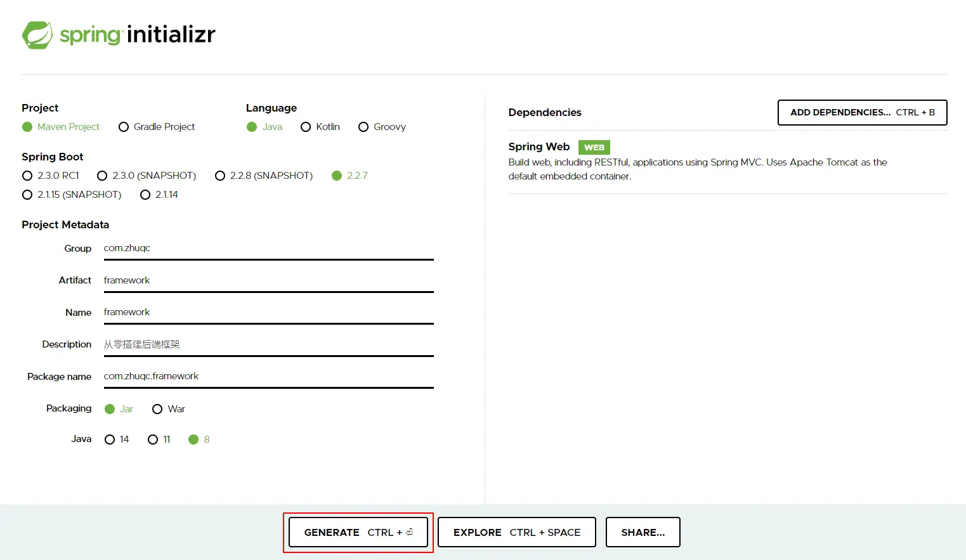The height and width of the screenshot is (560, 966).
Task: Choose Java as the language
Action: click(x=264, y=127)
